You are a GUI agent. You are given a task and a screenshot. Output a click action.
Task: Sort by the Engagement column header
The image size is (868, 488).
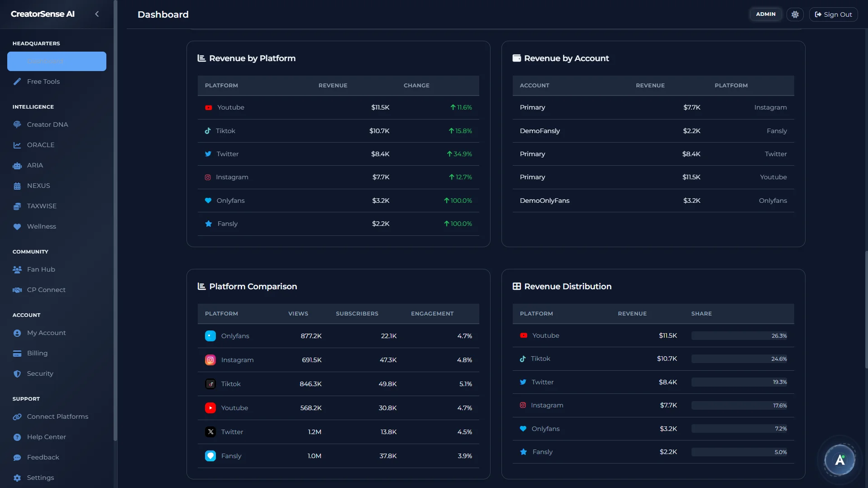(x=432, y=314)
